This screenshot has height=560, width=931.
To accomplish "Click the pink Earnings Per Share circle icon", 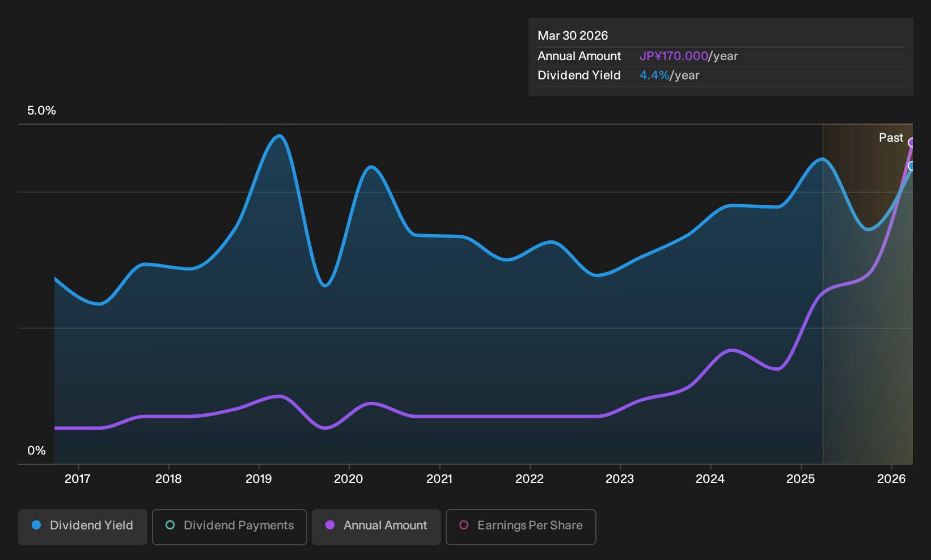I will (464, 525).
